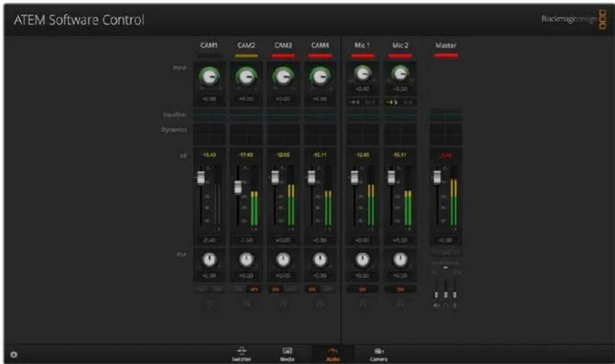
Task: Click the CAM1 input gain value field
Action: 209,99
